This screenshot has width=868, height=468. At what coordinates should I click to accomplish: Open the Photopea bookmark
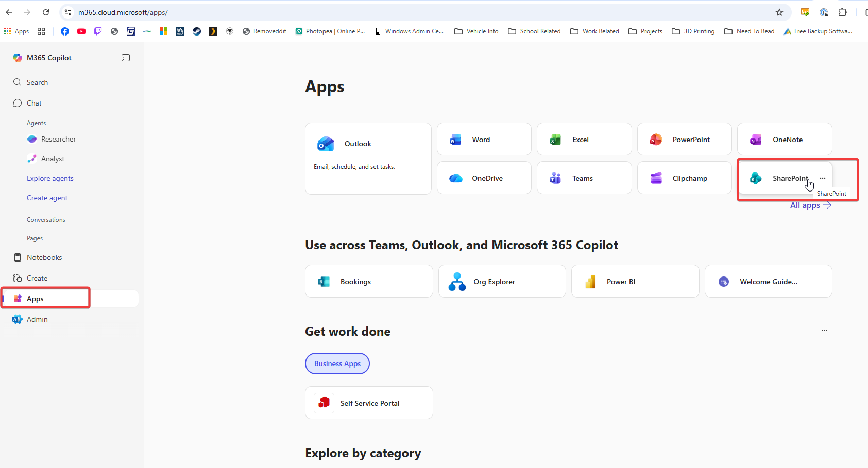point(330,31)
